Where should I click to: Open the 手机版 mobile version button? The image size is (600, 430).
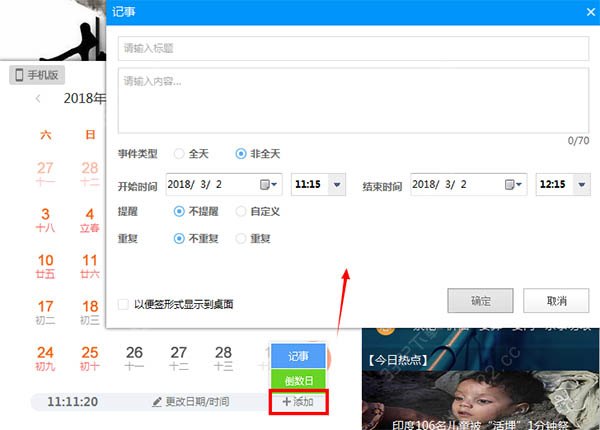[x=37, y=75]
